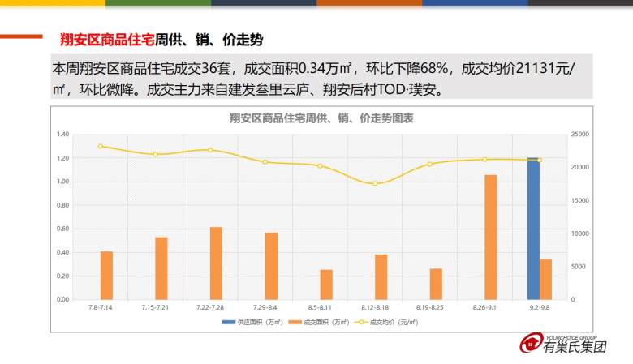Click the x-axis label 7.8-7.14
Image resolution: width=633 pixels, height=364 pixels.
(x=100, y=307)
